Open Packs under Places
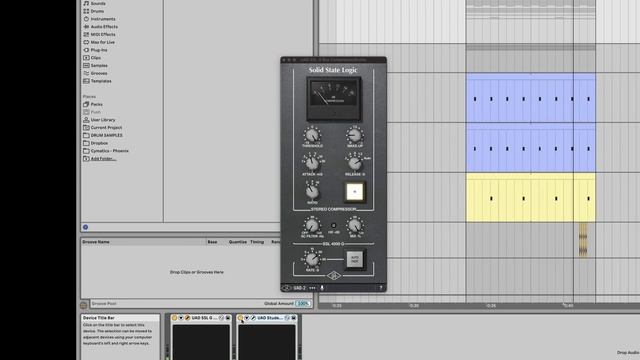Screen dimensions: 640x360 tap(96, 104)
